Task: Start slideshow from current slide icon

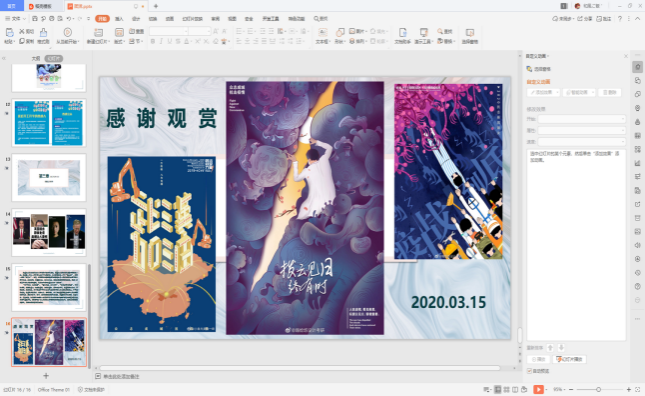Action: (x=68, y=32)
